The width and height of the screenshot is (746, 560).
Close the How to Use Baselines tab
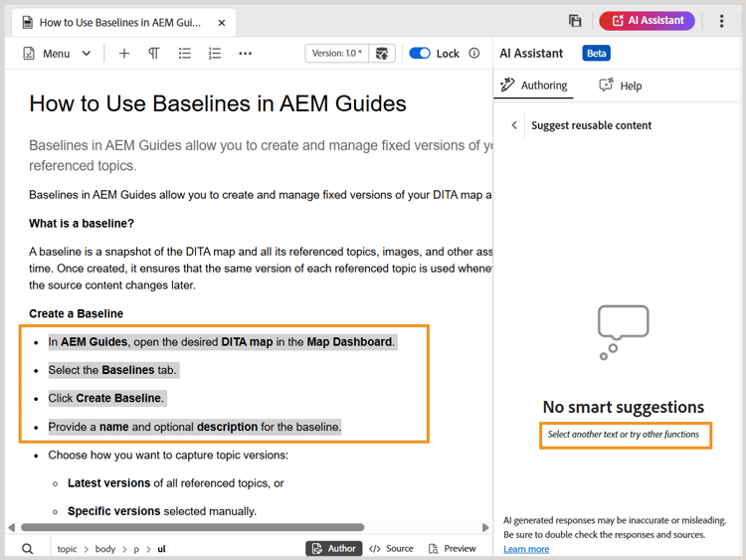(x=221, y=23)
